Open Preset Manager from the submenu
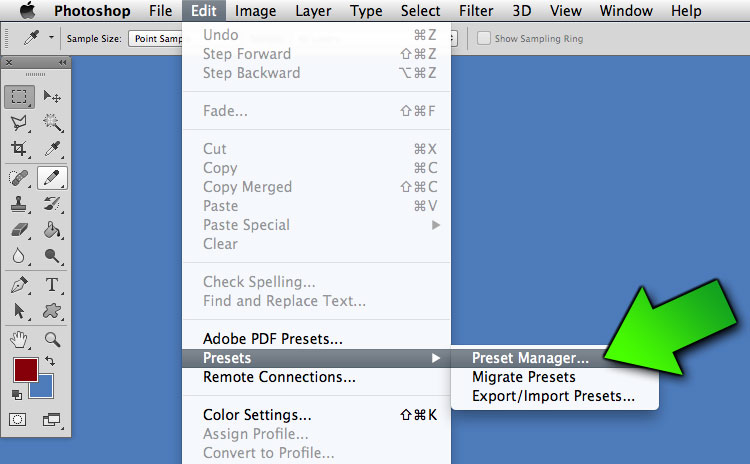The width and height of the screenshot is (750, 464). click(x=530, y=358)
